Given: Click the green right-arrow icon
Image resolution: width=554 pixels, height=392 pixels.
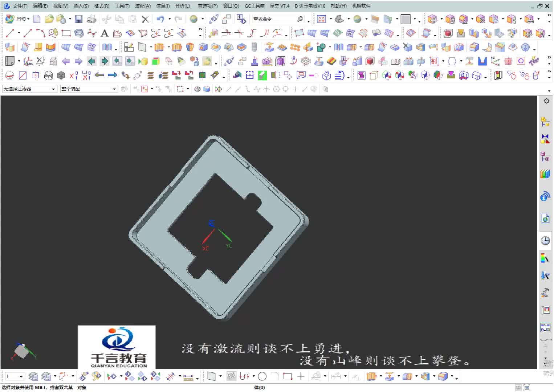Looking at the screenshot, I should (x=105, y=61).
